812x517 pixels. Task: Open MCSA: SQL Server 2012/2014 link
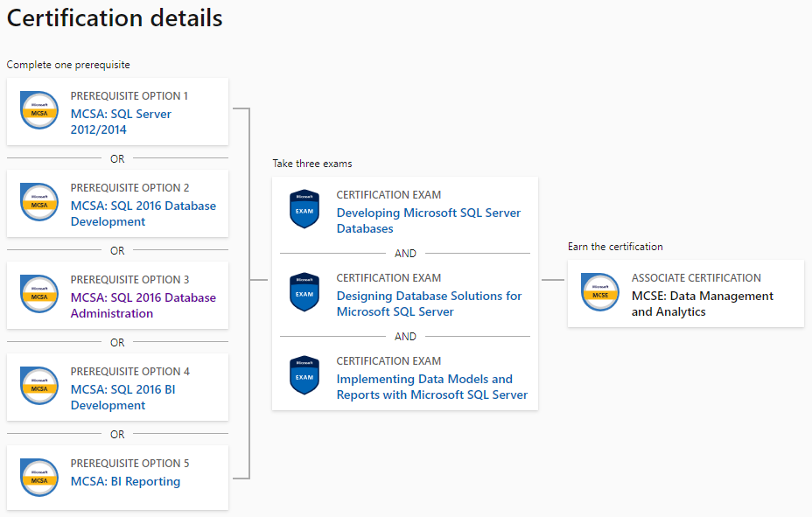coord(121,122)
